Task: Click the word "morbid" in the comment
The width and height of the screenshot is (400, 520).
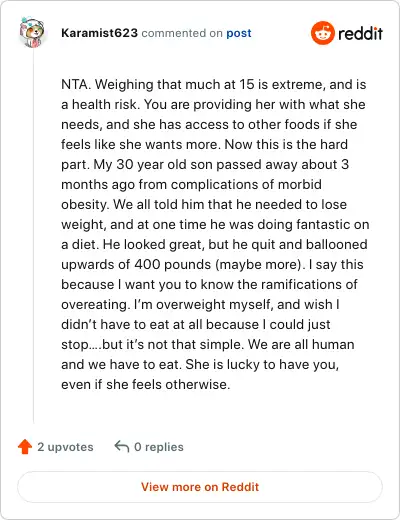Action: [x=300, y=184]
